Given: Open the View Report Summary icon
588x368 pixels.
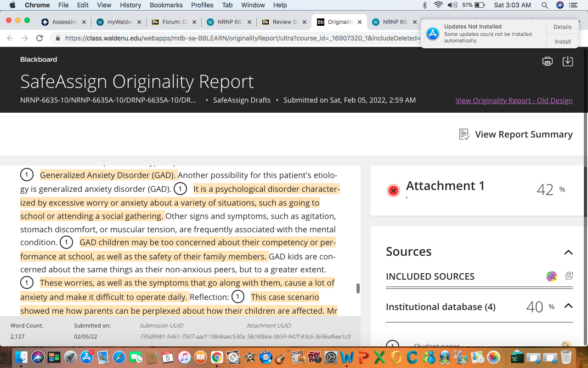Looking at the screenshot, I should pyautogui.click(x=464, y=134).
